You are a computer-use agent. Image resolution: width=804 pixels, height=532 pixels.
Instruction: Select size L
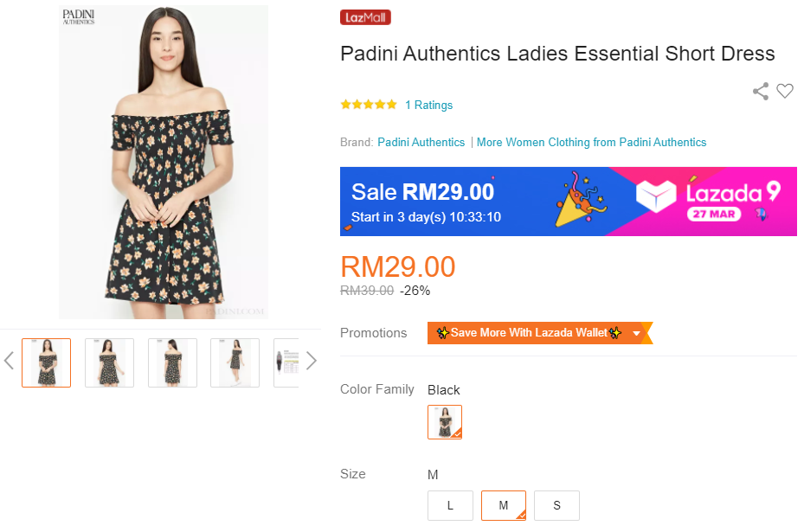coord(450,505)
